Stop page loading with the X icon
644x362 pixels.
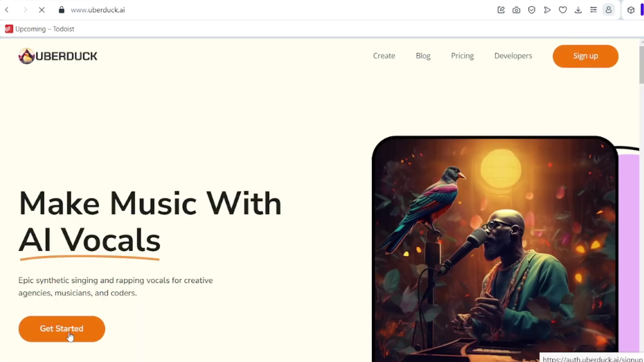pyautogui.click(x=42, y=10)
